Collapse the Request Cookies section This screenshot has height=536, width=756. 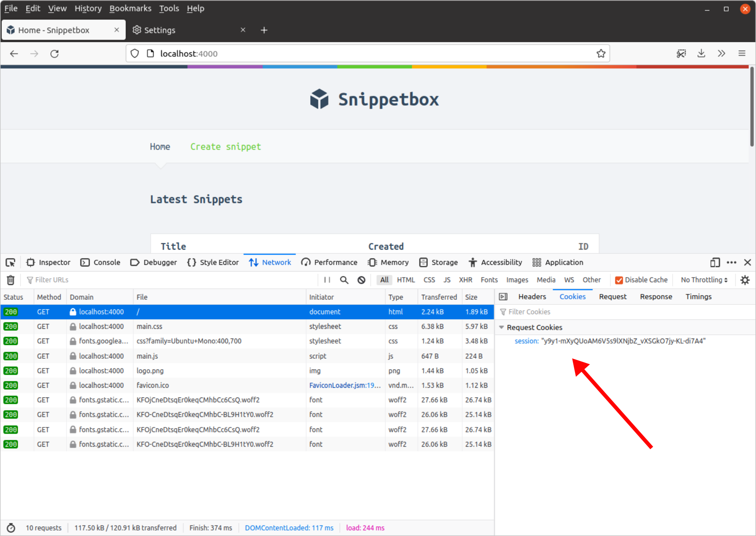click(x=501, y=328)
